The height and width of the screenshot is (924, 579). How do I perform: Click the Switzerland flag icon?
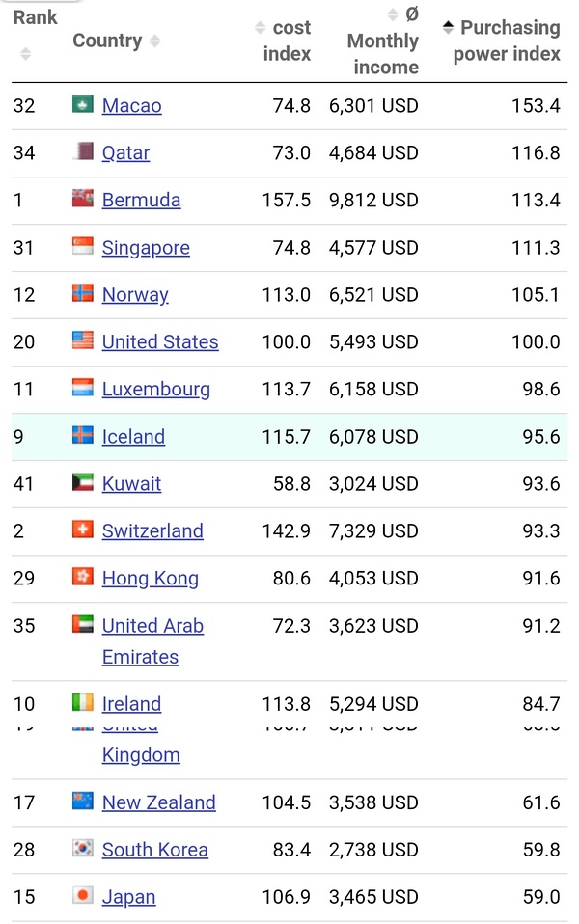(x=83, y=530)
